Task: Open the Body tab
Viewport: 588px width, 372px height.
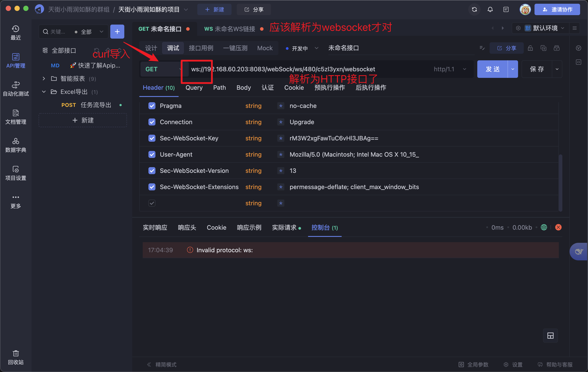Action: click(x=243, y=88)
